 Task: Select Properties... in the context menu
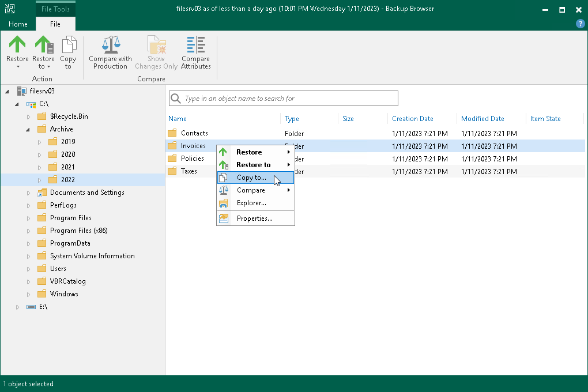255,218
